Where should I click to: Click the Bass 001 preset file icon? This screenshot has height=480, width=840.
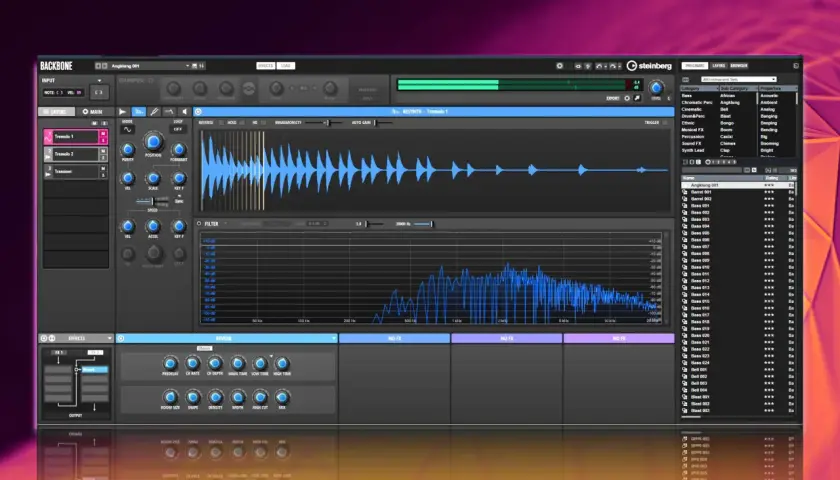click(685, 206)
